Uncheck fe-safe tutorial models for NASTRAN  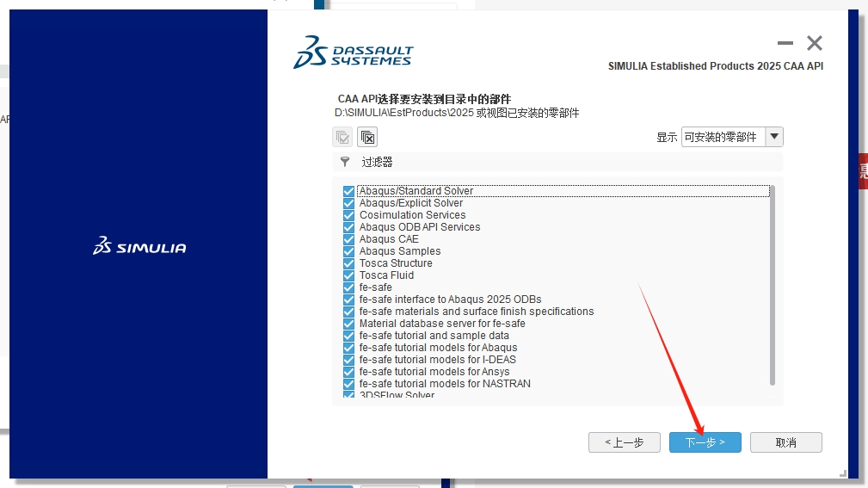pos(348,384)
